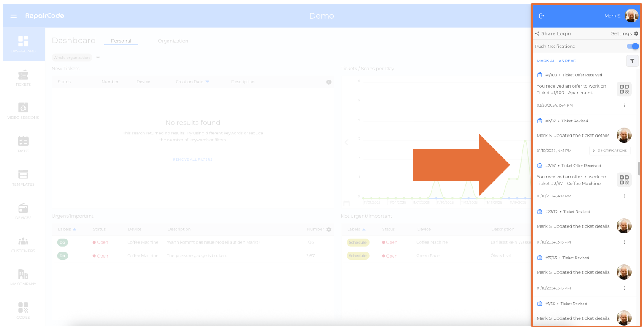Click Remove All Filters link
Image resolution: width=644 pixels, height=329 pixels.
click(193, 159)
